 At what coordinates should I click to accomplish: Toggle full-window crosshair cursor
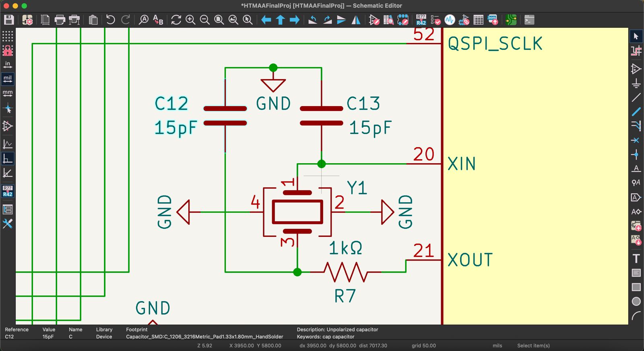(8, 109)
